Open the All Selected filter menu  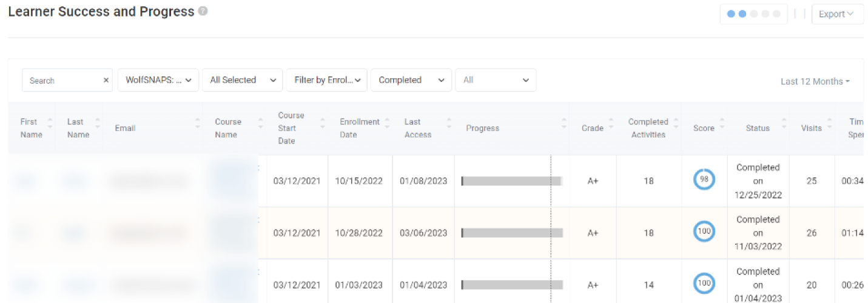242,80
